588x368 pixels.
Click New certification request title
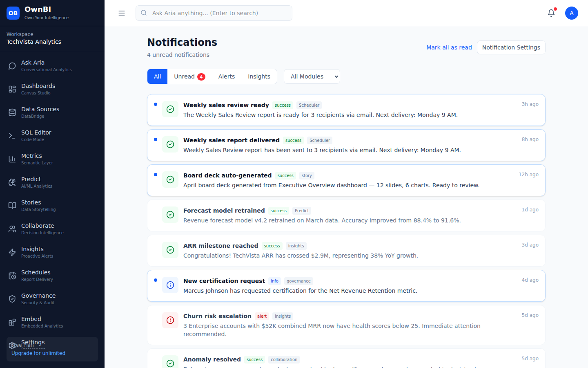pyautogui.click(x=224, y=281)
